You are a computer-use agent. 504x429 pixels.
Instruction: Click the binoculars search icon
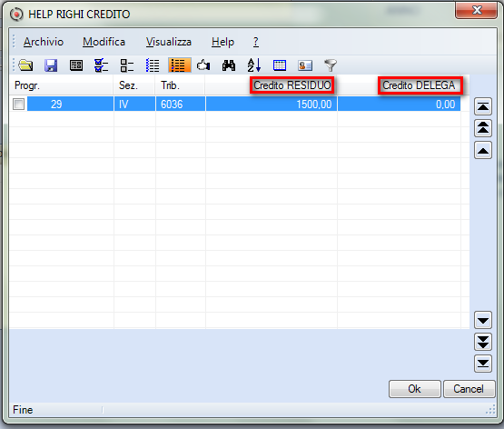229,65
